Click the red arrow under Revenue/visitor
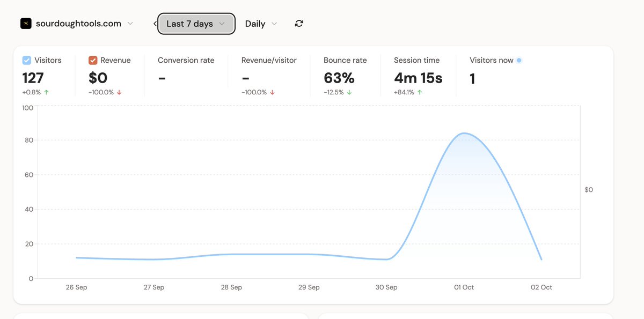 (x=273, y=92)
